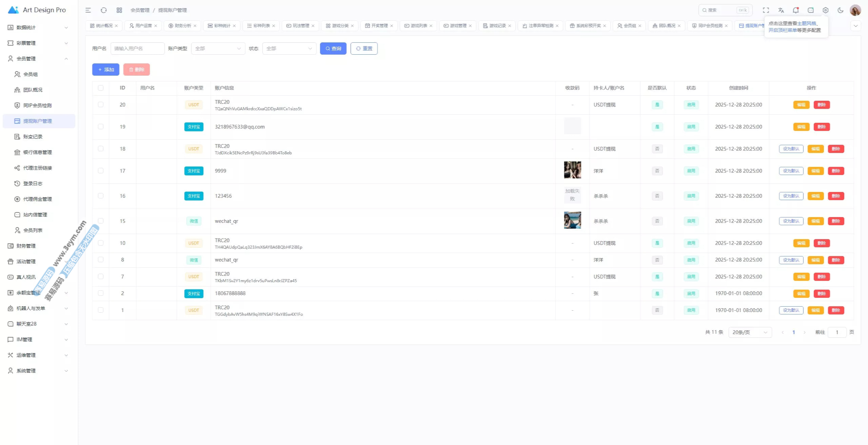Open the language switch icon

point(781,10)
